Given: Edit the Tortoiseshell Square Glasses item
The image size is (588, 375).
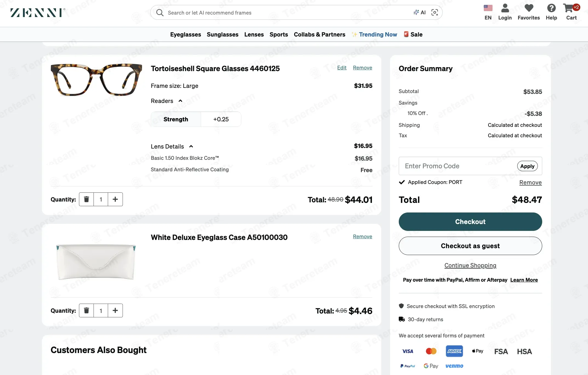Looking at the screenshot, I should point(342,68).
